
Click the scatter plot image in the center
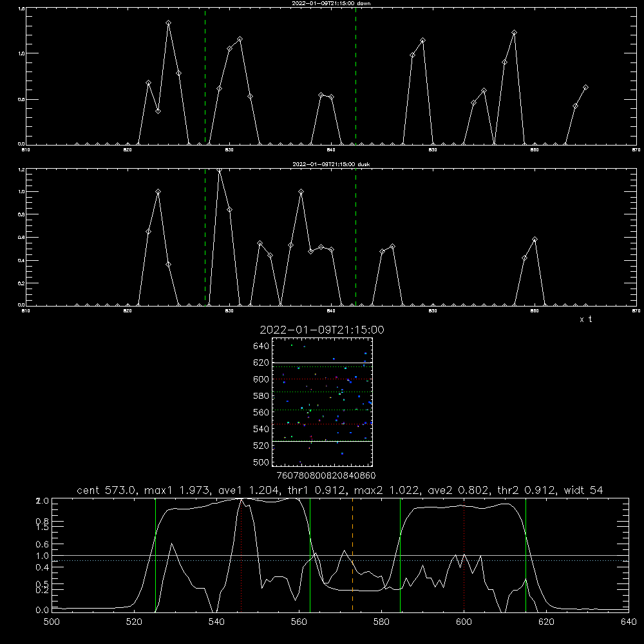coord(322,402)
